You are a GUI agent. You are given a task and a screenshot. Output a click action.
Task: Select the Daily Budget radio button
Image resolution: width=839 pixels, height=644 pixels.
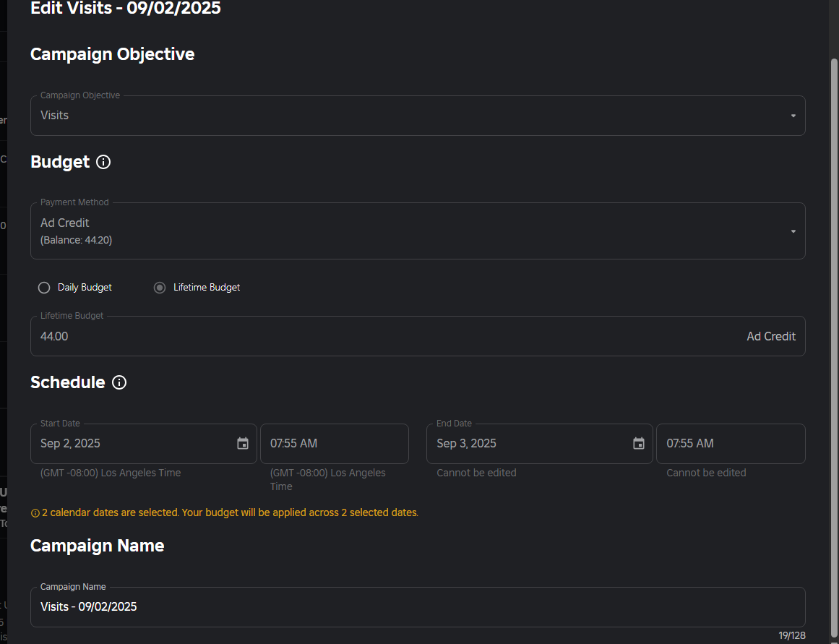point(44,288)
